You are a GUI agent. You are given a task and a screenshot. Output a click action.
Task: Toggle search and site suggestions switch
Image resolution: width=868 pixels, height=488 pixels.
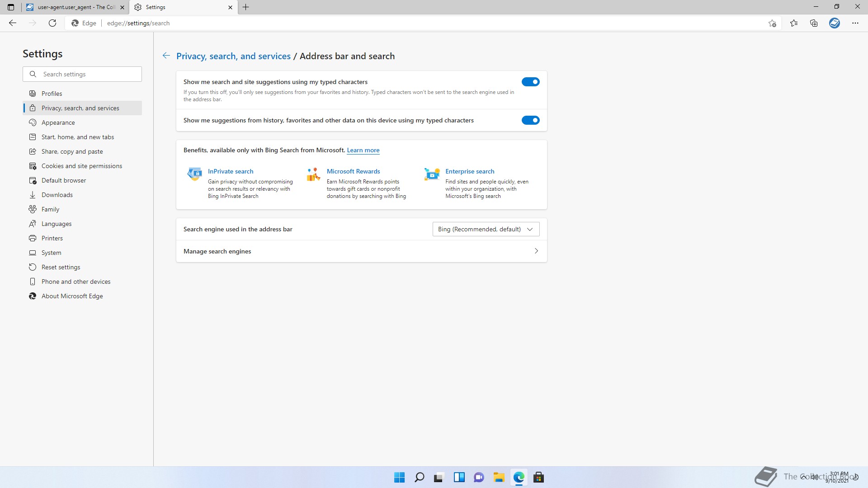[531, 82]
